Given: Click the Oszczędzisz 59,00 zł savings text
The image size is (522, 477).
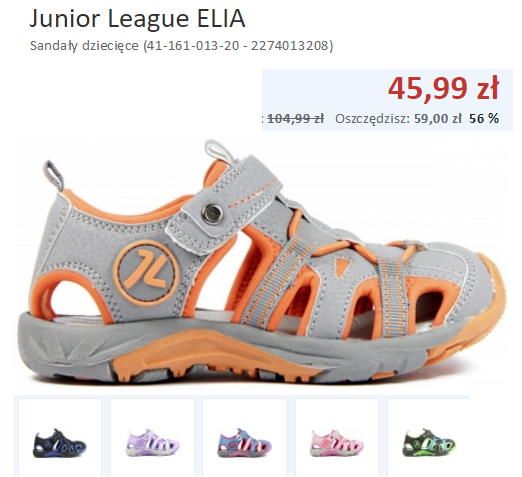Looking at the screenshot, I should click(x=398, y=118).
